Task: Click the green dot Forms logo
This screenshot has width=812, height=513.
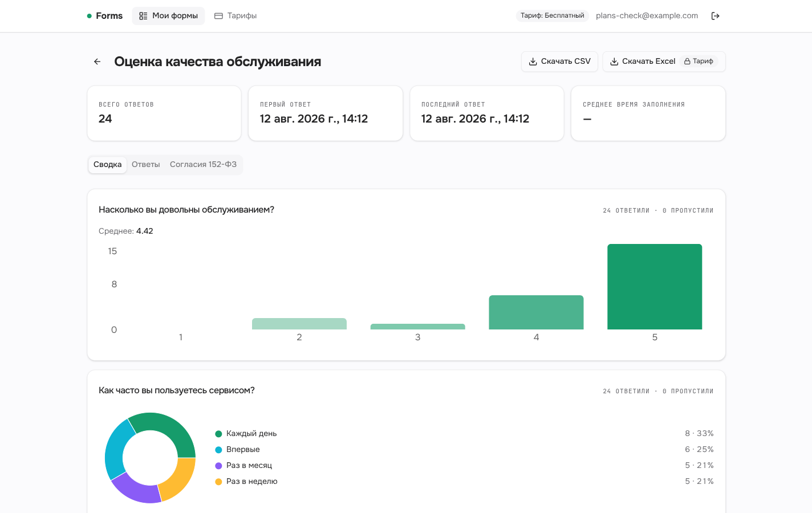Action: point(105,16)
